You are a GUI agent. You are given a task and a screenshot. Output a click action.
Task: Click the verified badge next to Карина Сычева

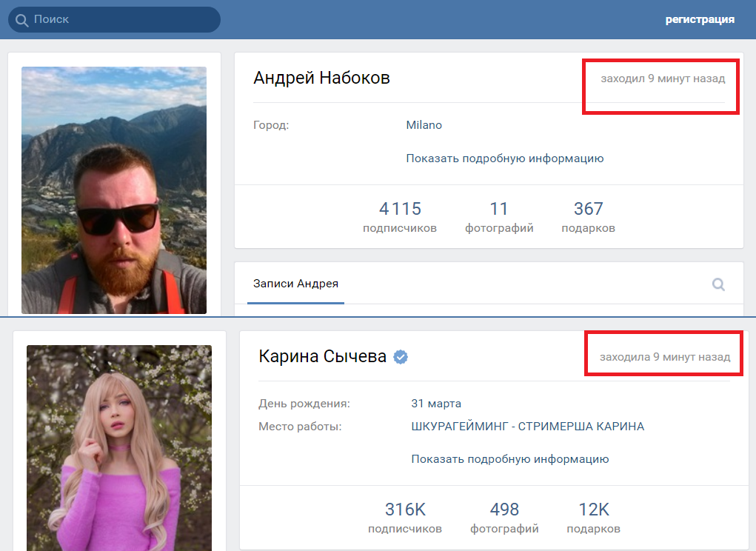coord(401,357)
